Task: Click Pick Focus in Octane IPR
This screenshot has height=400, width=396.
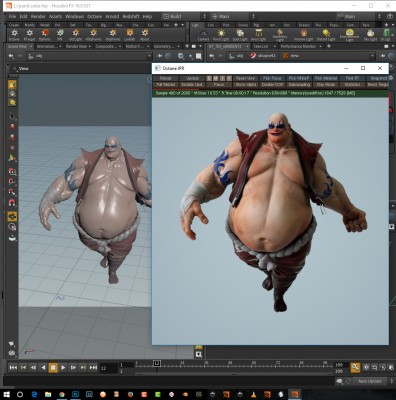Action: tap(272, 78)
